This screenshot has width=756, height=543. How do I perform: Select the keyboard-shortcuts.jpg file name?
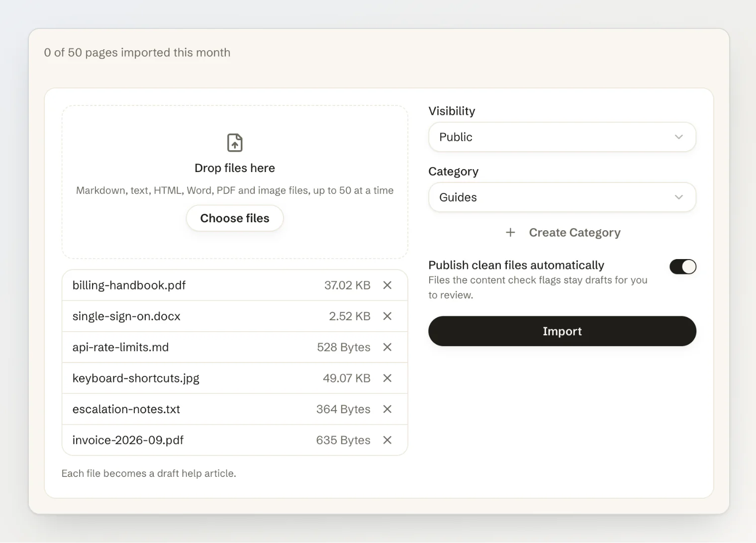[136, 378]
